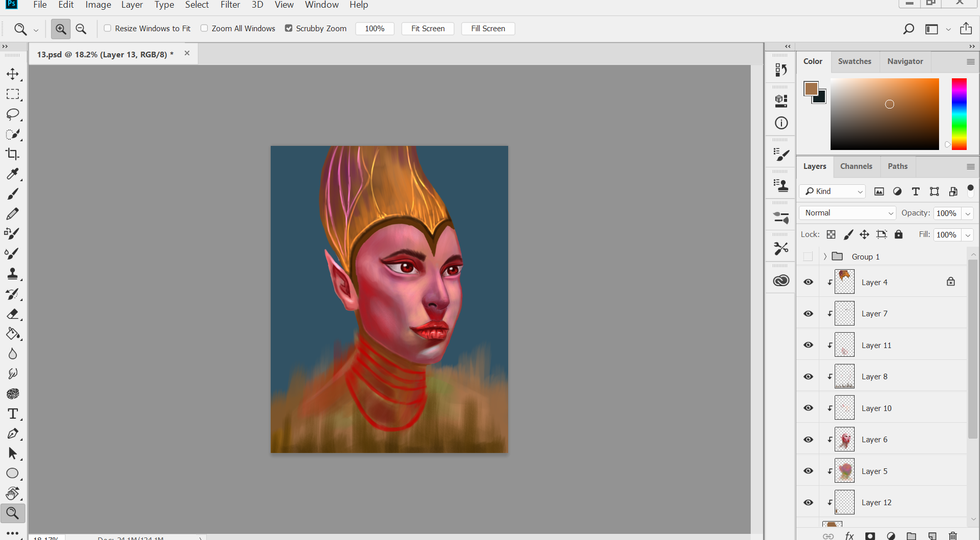Click the Delete layer trash icon
980x540 pixels.
(953, 536)
